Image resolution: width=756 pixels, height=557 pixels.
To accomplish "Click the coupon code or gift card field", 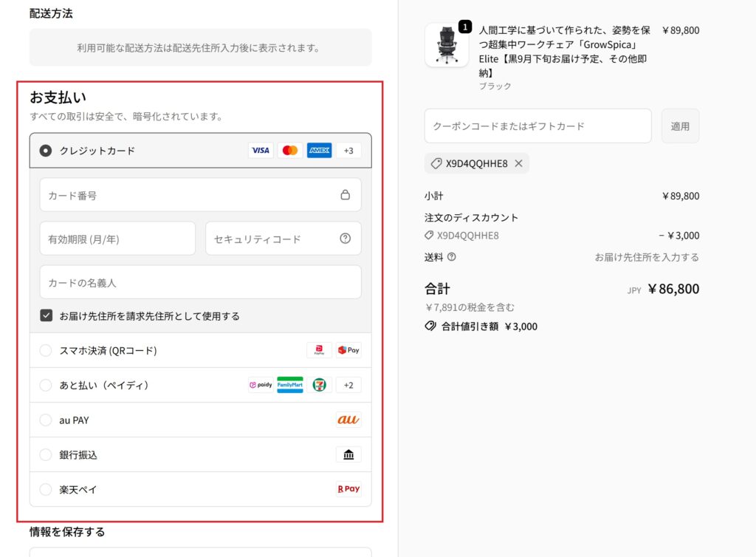I will tap(537, 126).
